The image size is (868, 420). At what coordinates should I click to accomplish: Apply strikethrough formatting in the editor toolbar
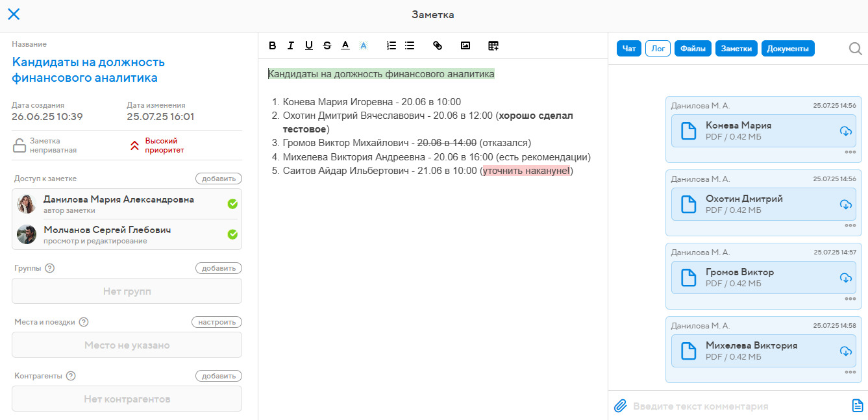tap(327, 45)
